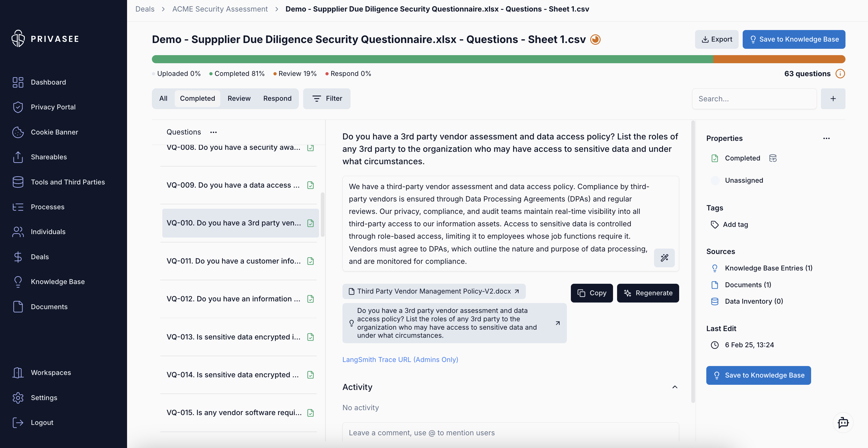Collapse the Activity section chevron
The height and width of the screenshot is (448, 868).
click(675, 387)
